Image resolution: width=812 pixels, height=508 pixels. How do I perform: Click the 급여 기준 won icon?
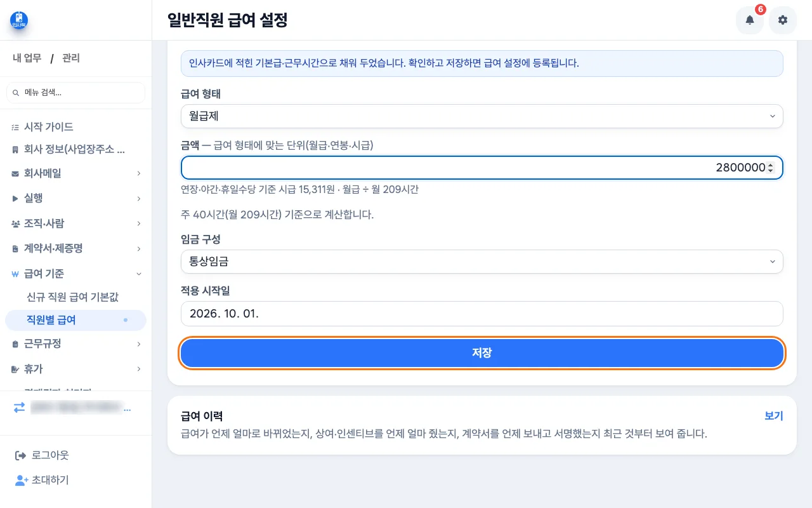[15, 274]
